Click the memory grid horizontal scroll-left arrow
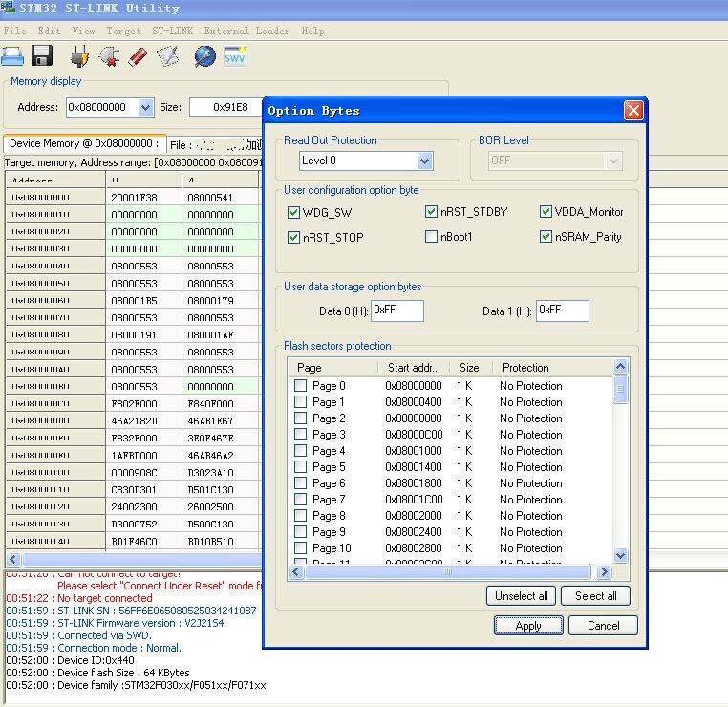This screenshot has height=707, width=728. [x=12, y=559]
